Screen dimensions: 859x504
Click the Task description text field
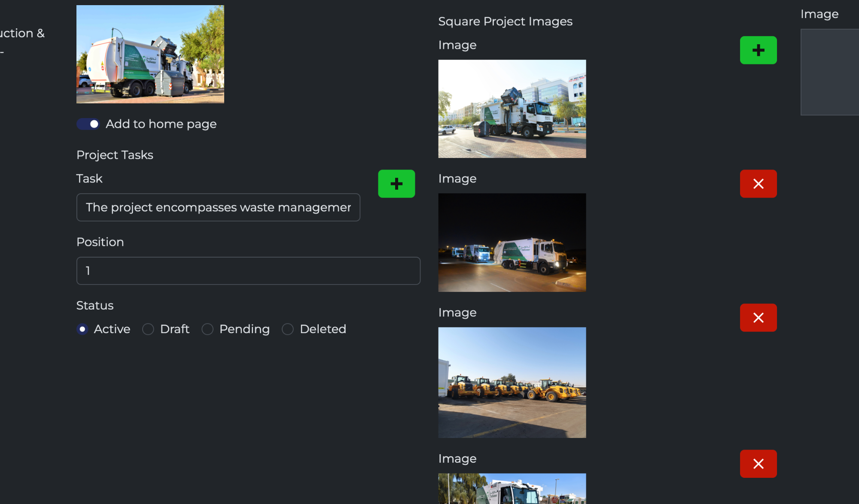(x=218, y=207)
